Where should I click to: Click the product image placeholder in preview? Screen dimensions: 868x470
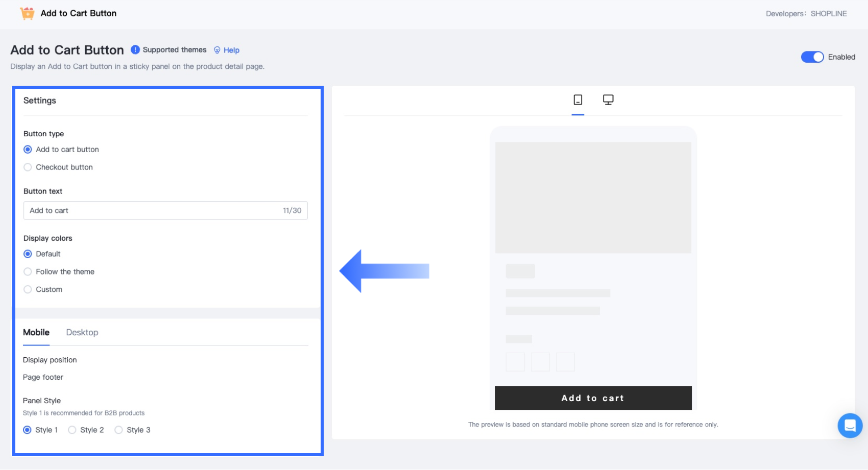593,197
